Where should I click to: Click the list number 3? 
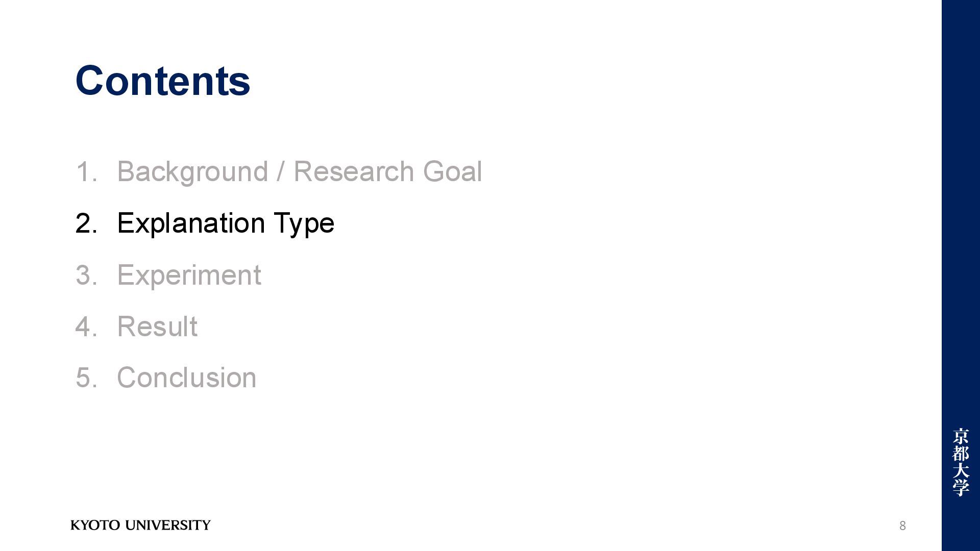click(x=86, y=275)
